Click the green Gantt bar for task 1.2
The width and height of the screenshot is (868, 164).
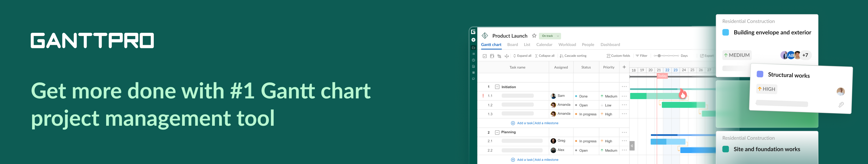coord(683,105)
